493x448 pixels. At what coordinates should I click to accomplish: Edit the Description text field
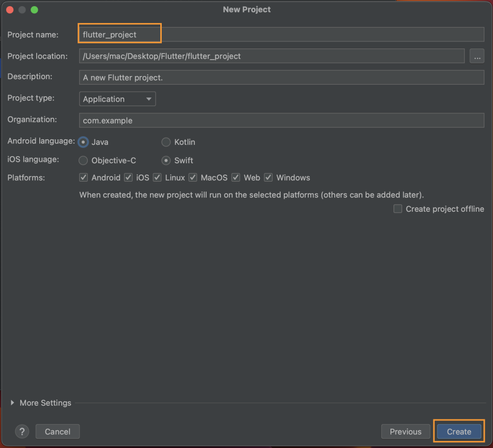pyautogui.click(x=281, y=78)
